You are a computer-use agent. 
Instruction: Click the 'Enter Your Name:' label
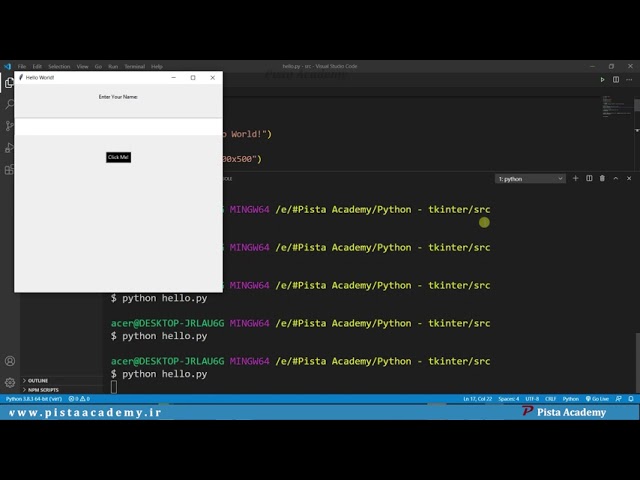[118, 97]
